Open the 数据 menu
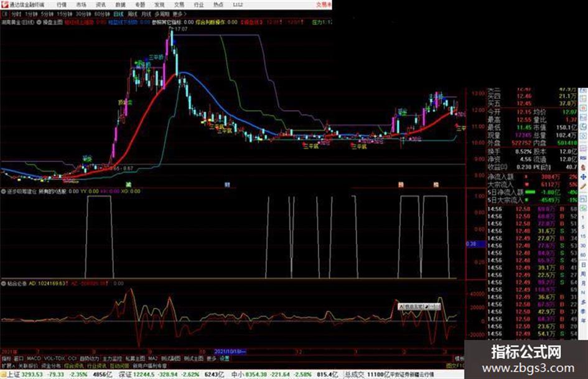 [120, 4]
